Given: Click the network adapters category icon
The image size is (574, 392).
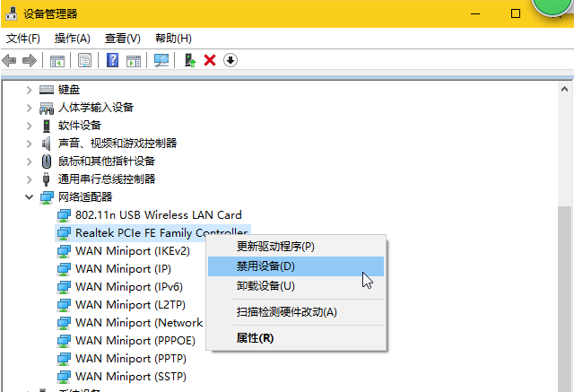Looking at the screenshot, I should click(47, 197).
